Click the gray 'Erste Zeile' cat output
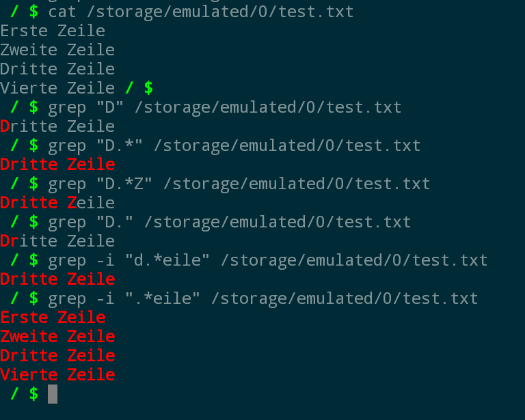The width and height of the screenshot is (525, 420). point(53,31)
